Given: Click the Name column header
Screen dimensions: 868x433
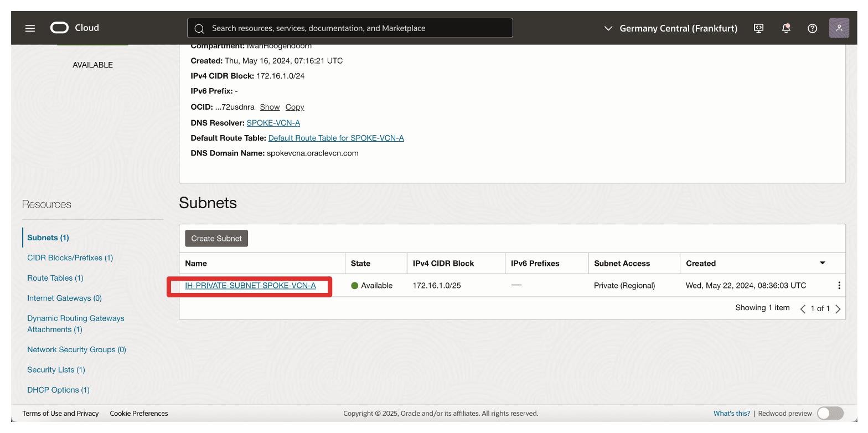Looking at the screenshot, I should coord(196,264).
